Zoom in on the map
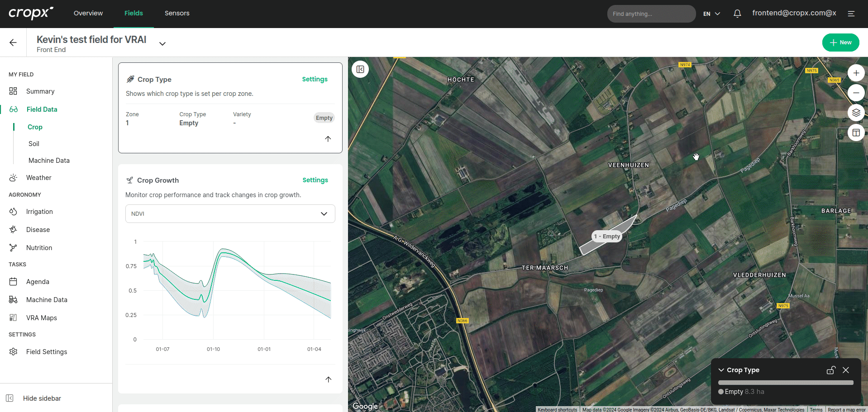This screenshot has width=868, height=412. [x=856, y=73]
